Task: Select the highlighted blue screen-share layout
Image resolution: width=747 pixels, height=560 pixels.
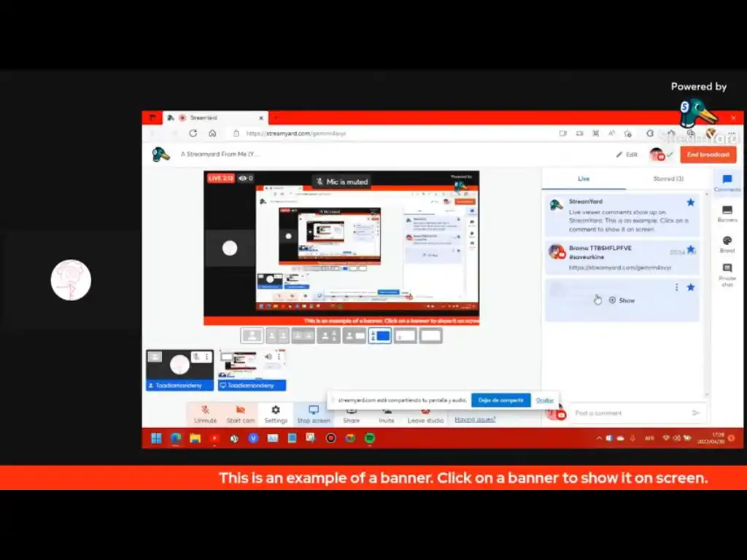Action: (x=379, y=335)
